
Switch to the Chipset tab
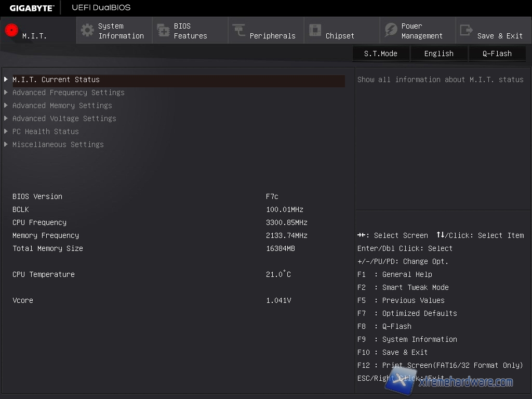[x=340, y=36]
